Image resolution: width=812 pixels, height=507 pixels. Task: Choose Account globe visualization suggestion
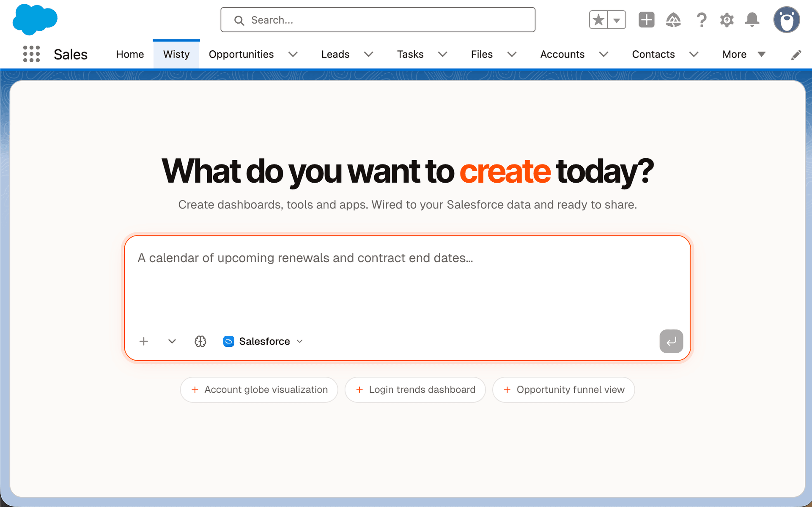click(259, 389)
